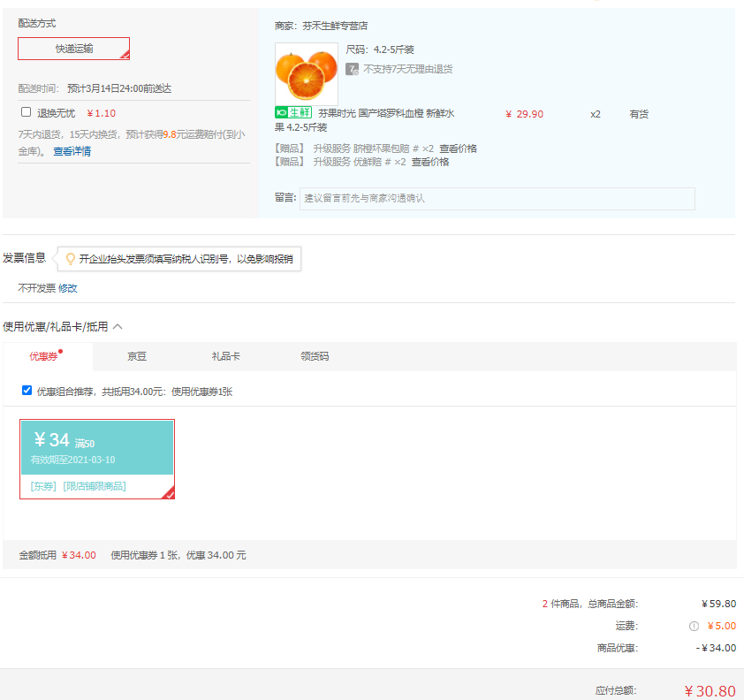Click the info icon beside 运费

694,626
